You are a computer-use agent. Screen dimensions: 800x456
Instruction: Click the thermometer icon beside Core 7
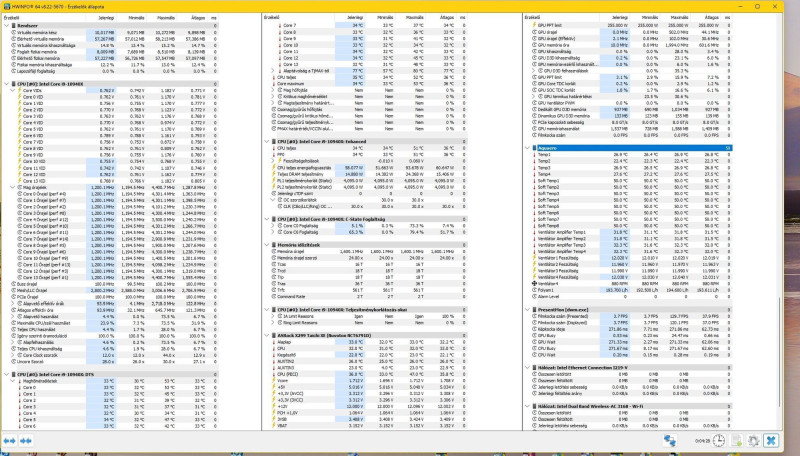pyautogui.click(x=280, y=26)
